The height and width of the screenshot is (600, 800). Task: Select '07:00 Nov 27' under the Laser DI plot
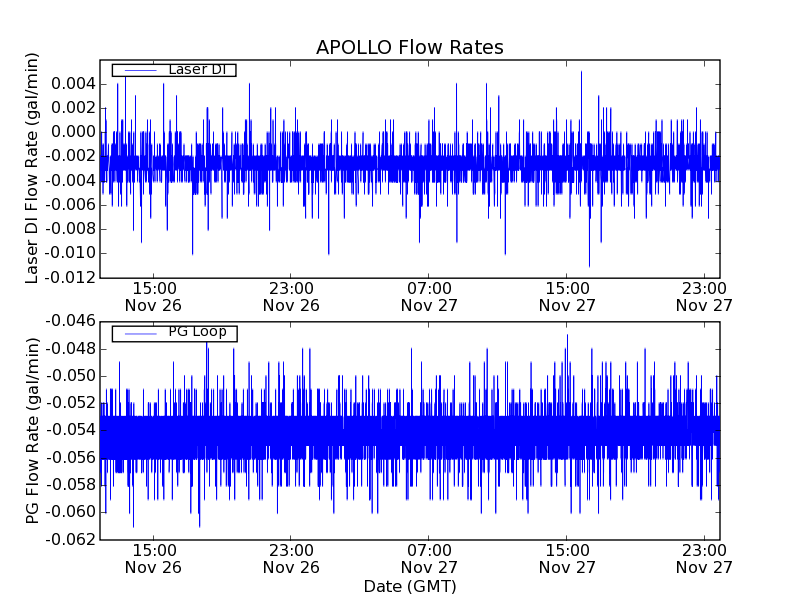click(x=429, y=297)
